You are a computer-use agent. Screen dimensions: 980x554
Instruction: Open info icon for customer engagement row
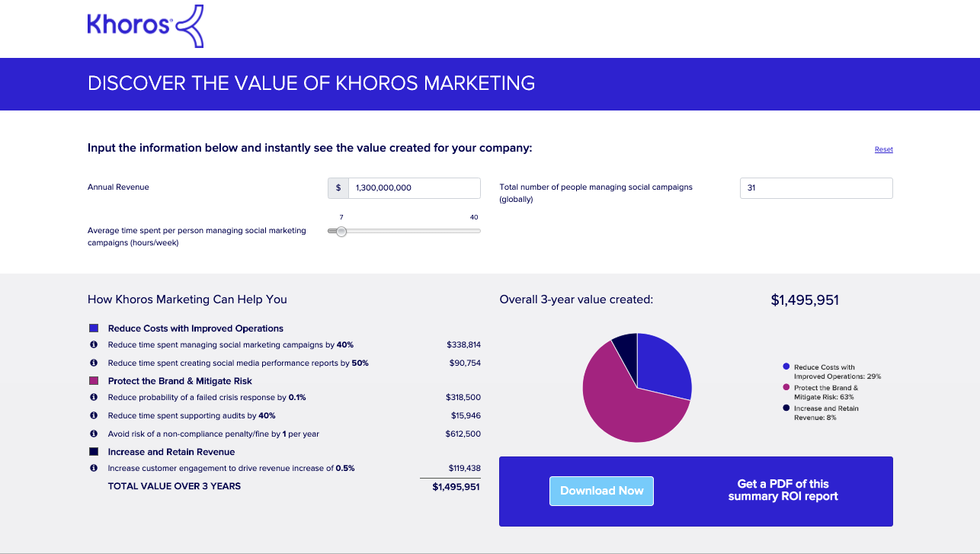coord(94,468)
